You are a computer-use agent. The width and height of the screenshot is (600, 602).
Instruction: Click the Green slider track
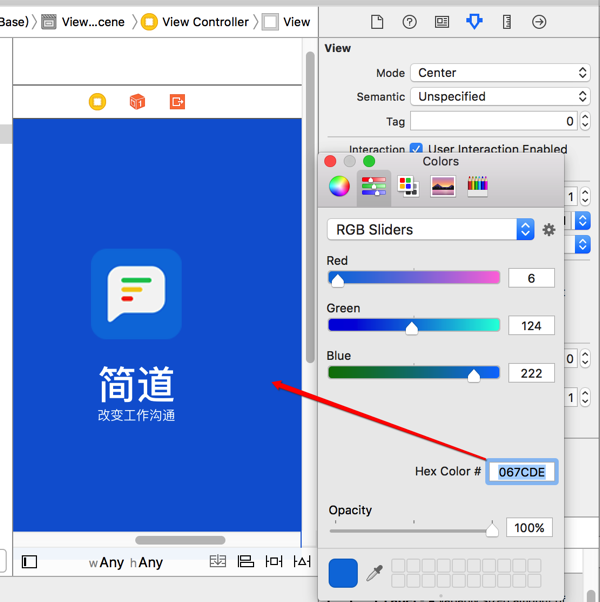point(414,325)
